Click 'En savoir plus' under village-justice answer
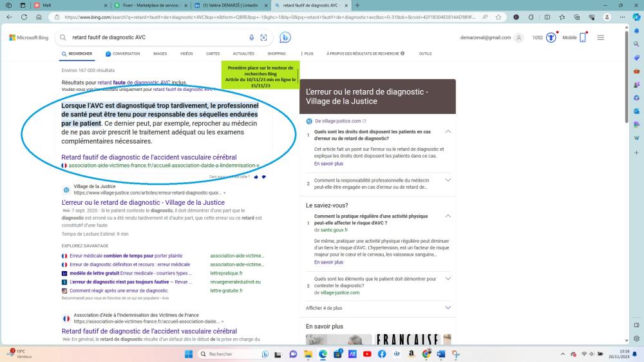644x362 pixels. (x=328, y=164)
